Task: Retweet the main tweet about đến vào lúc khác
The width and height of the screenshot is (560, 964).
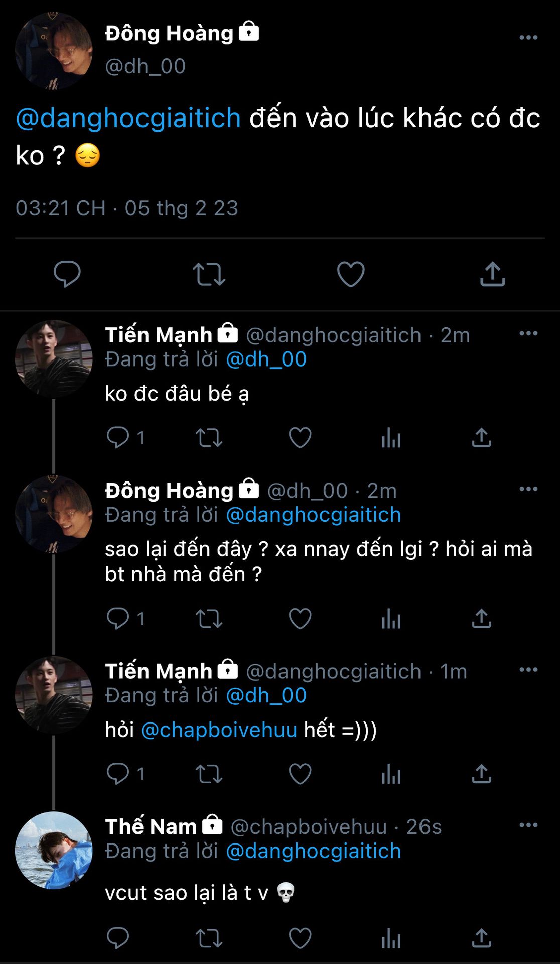Action: (209, 274)
